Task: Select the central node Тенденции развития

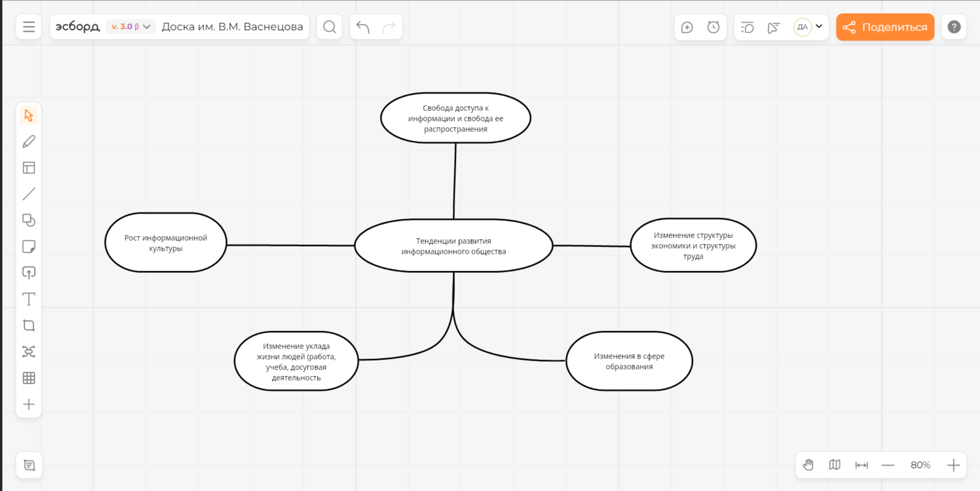Action: pos(453,246)
